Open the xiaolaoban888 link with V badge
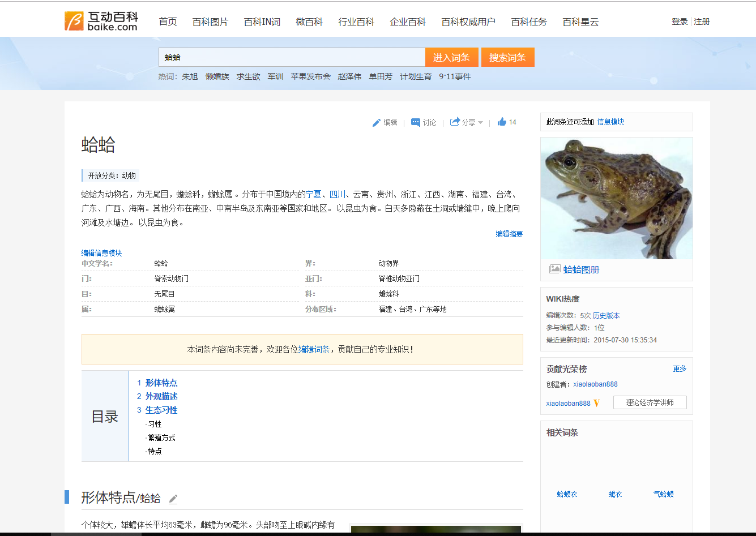The height and width of the screenshot is (536, 756). tap(568, 404)
